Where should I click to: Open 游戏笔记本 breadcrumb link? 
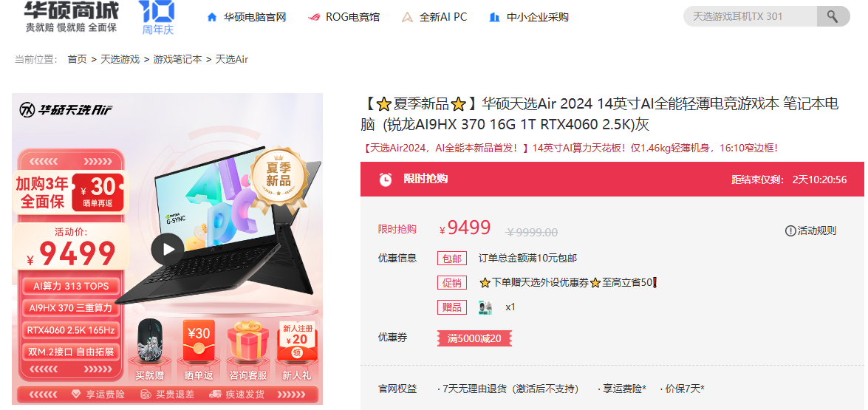click(177, 59)
